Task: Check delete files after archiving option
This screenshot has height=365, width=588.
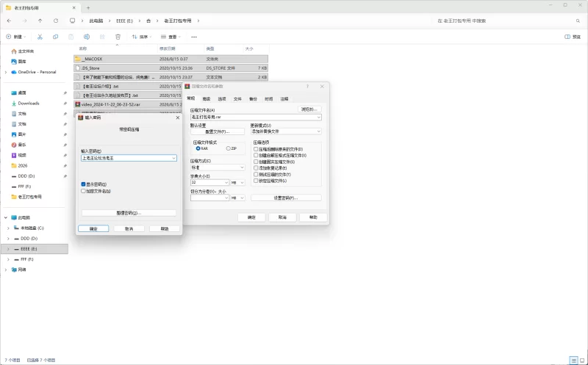Action: (x=256, y=149)
